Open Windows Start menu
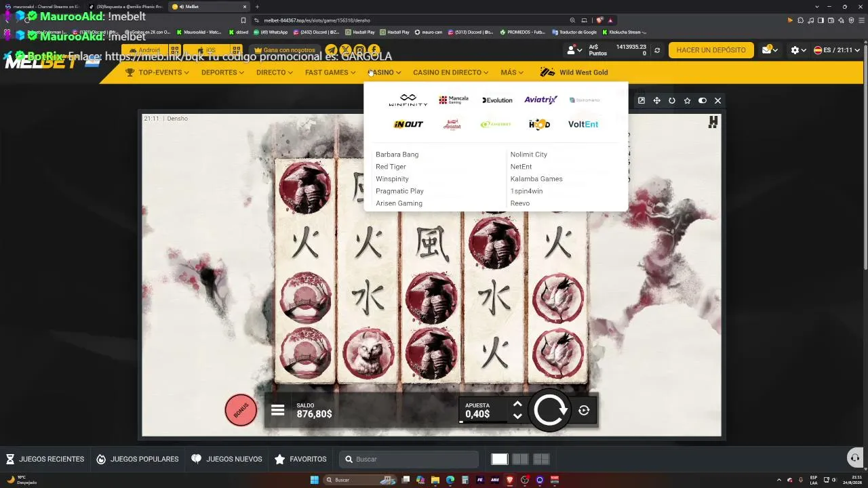Image resolution: width=868 pixels, height=488 pixels. [315, 480]
